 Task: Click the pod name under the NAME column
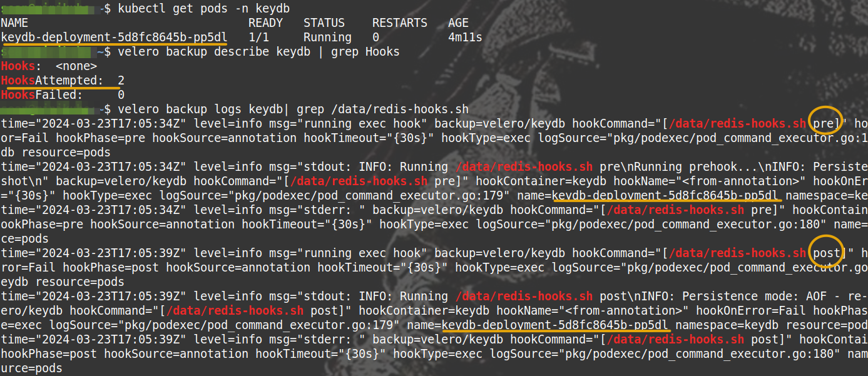(115, 38)
